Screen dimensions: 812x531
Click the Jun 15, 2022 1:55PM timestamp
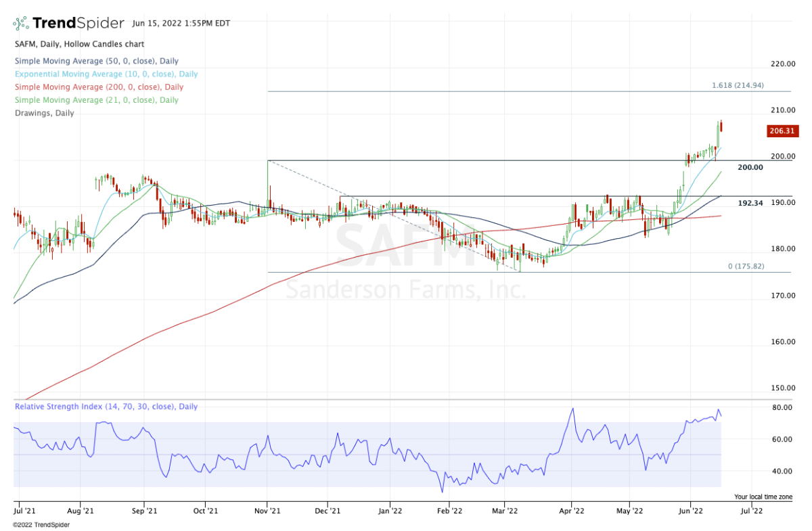(180, 22)
